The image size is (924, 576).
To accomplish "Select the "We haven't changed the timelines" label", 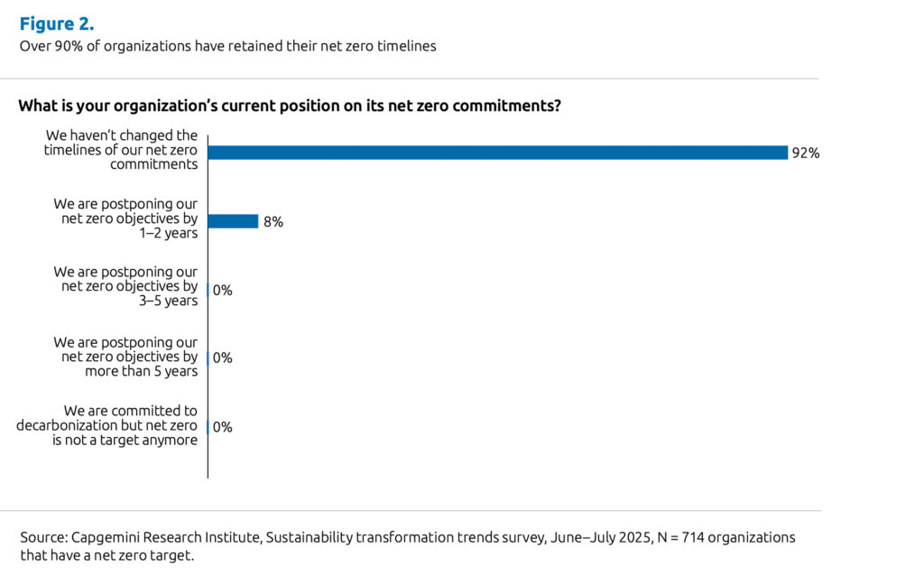I will coord(121,150).
